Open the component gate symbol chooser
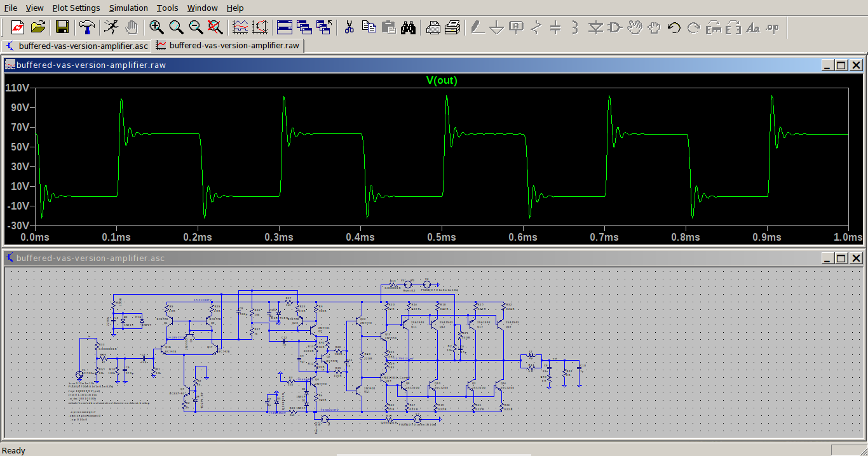 pyautogui.click(x=615, y=27)
